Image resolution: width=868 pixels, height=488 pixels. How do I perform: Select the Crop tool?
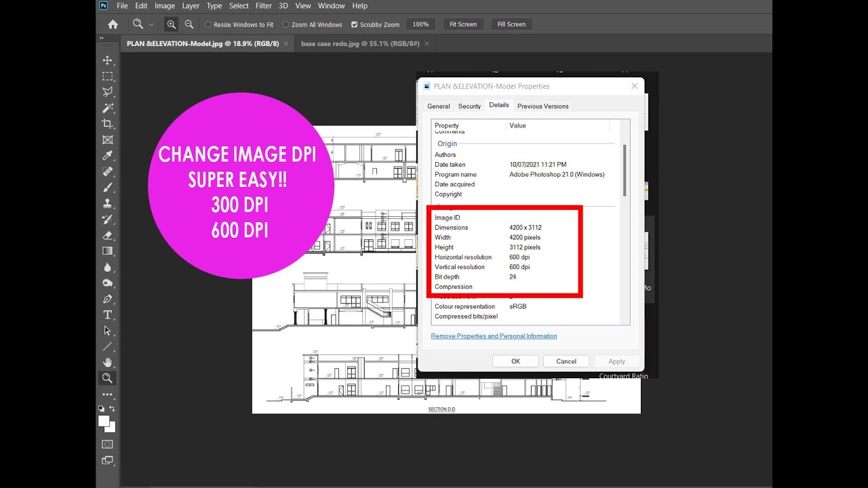click(x=107, y=123)
